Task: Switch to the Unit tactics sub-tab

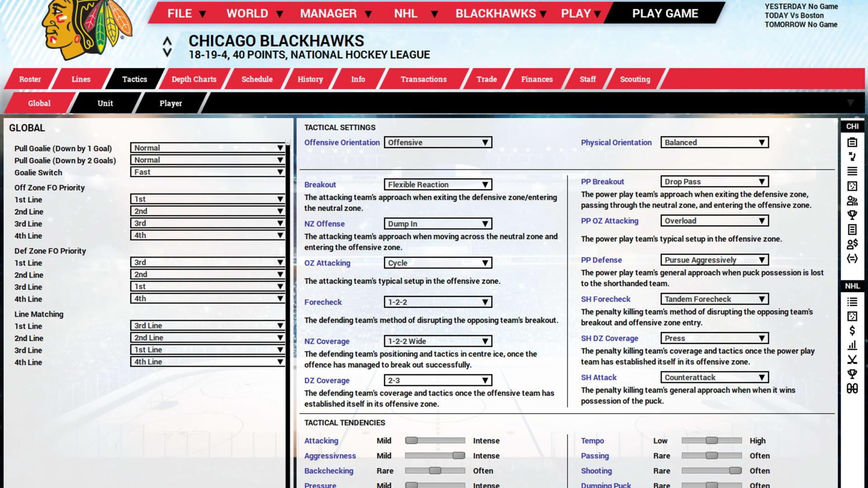Action: point(105,103)
